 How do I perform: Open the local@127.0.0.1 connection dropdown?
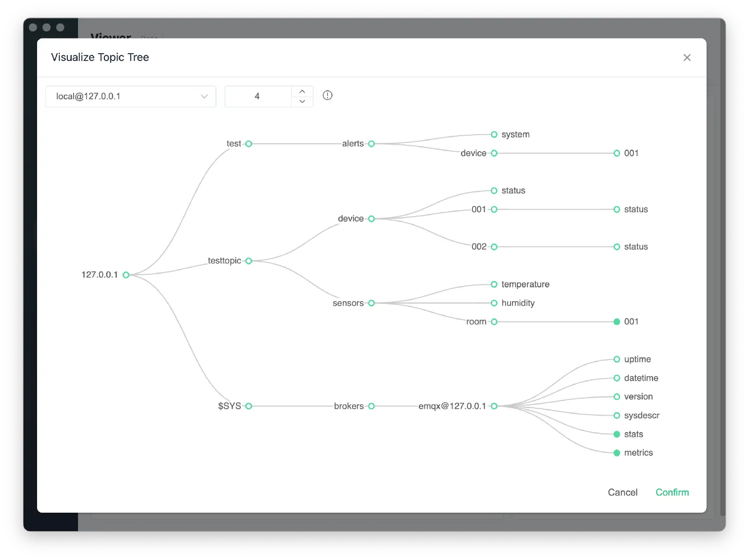click(x=130, y=96)
